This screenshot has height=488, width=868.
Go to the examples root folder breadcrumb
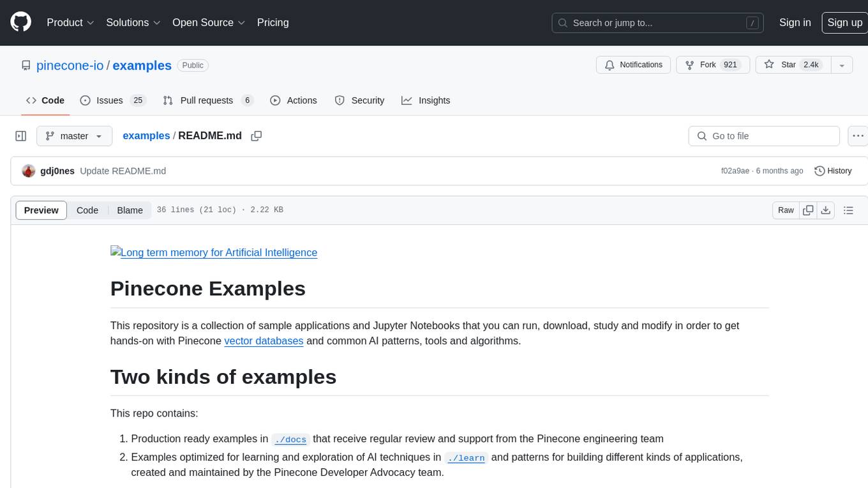146,136
